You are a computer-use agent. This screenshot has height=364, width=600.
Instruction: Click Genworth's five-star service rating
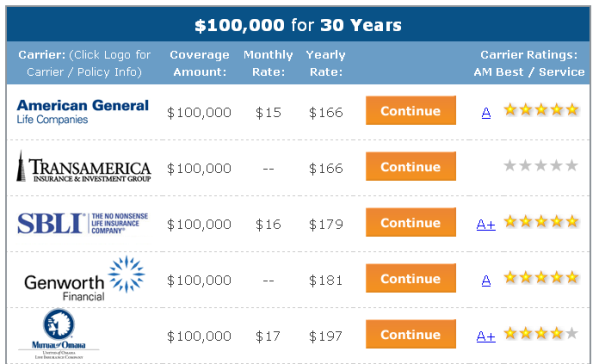coord(541,277)
